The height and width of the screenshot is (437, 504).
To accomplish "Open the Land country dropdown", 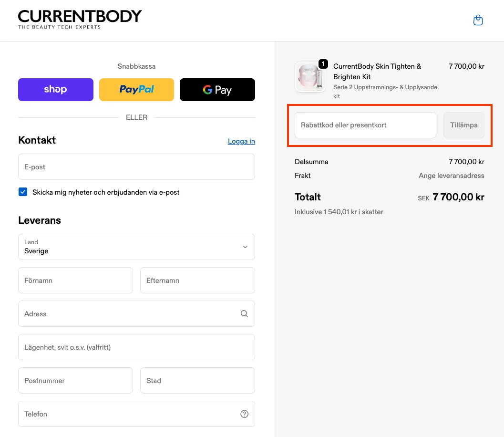I will click(136, 247).
